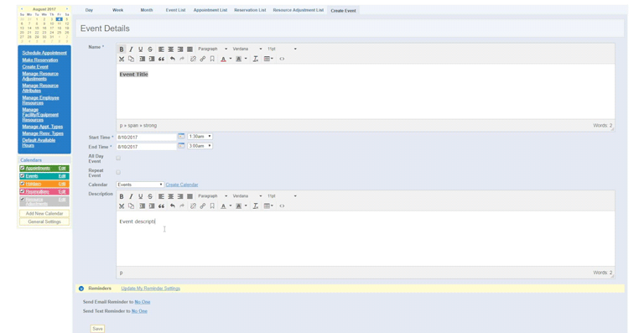Toggle Italic in the Description editor toolbar
The height and width of the screenshot is (333, 644).
click(131, 196)
